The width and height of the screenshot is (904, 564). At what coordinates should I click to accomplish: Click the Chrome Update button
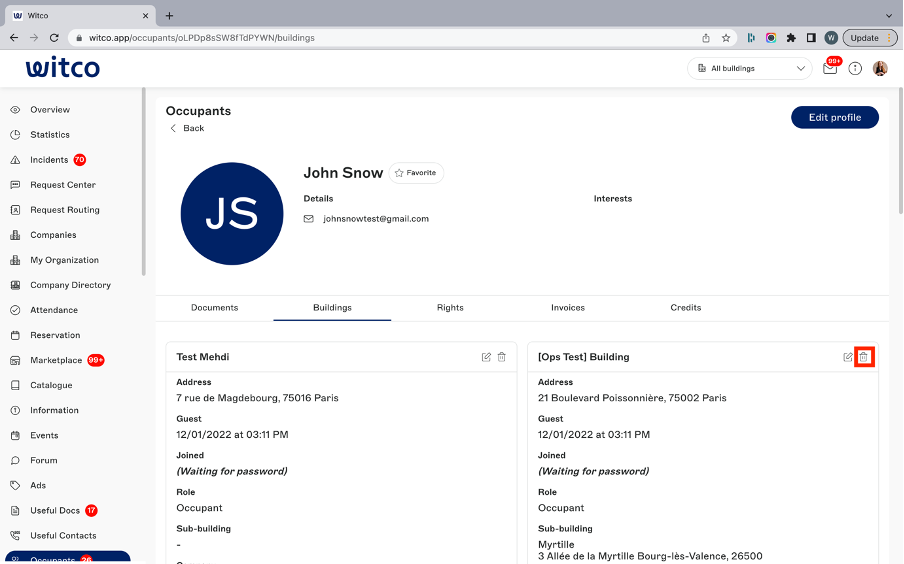[871, 38]
